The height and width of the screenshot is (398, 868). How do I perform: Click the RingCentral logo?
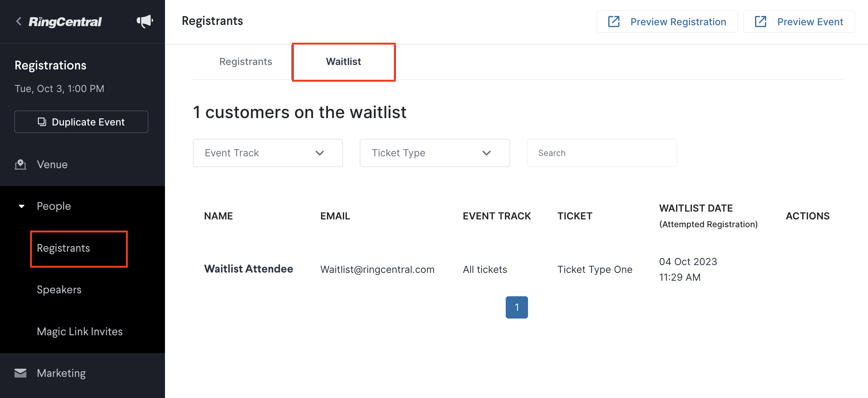point(65,22)
